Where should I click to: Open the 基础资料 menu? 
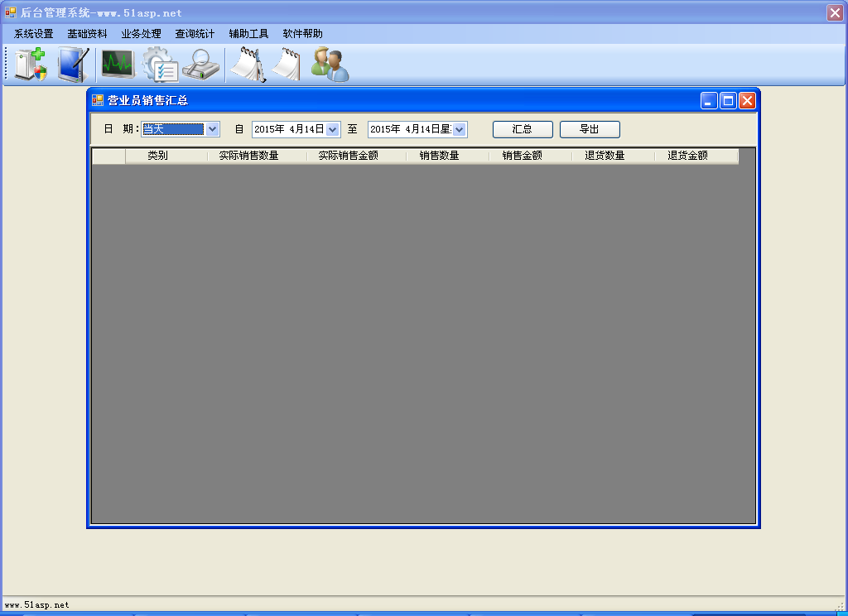coord(87,34)
